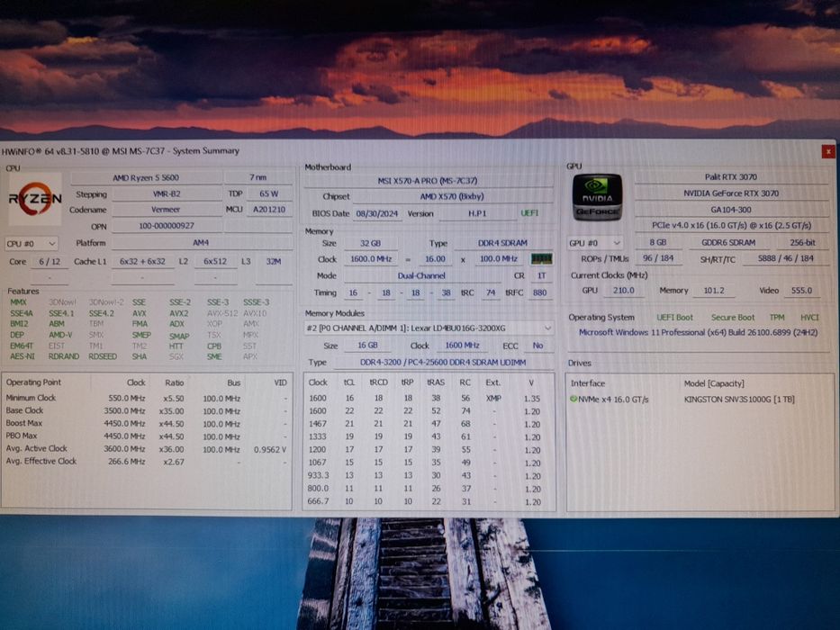Click the Minimum Clock row
Image resolution: width=840 pixels, height=630 pixels.
pyautogui.click(x=147, y=398)
